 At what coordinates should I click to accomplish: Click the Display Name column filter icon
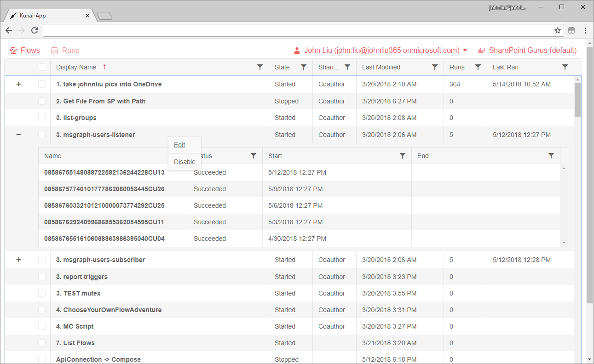[x=260, y=67]
